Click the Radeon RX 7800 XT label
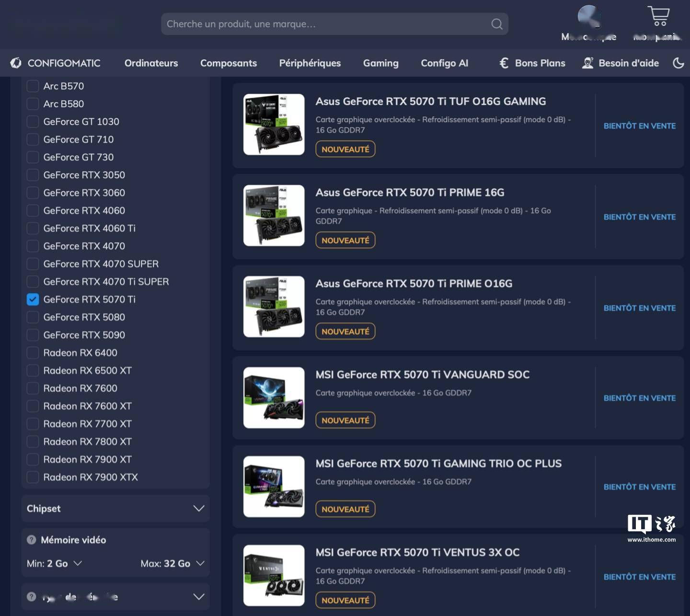The width and height of the screenshot is (690, 616). coord(87,442)
